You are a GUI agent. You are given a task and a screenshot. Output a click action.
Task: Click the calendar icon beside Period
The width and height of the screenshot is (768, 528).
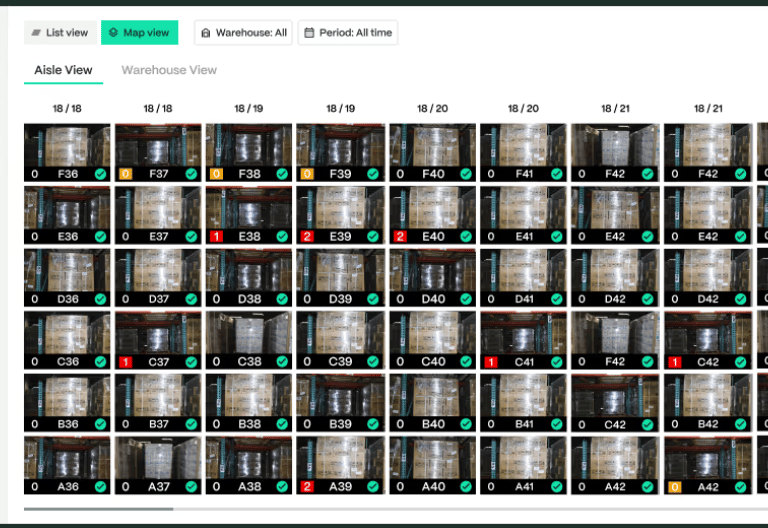309,33
